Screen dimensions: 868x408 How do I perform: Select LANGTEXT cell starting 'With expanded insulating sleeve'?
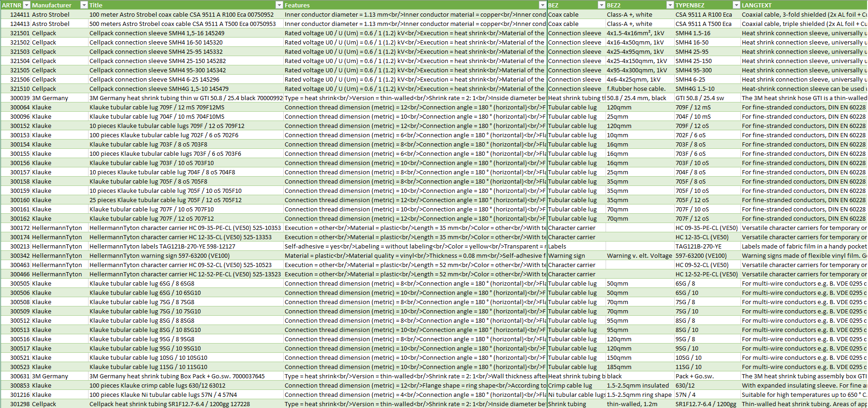tap(804, 385)
